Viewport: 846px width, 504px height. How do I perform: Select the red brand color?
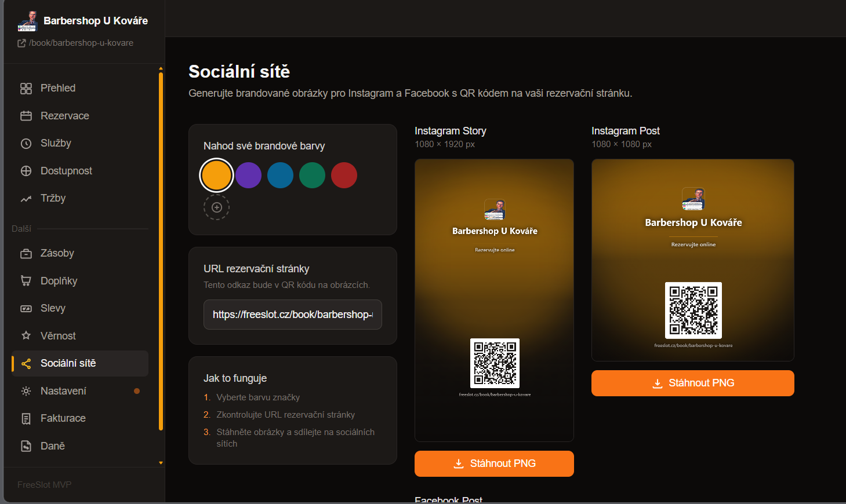[x=344, y=175]
